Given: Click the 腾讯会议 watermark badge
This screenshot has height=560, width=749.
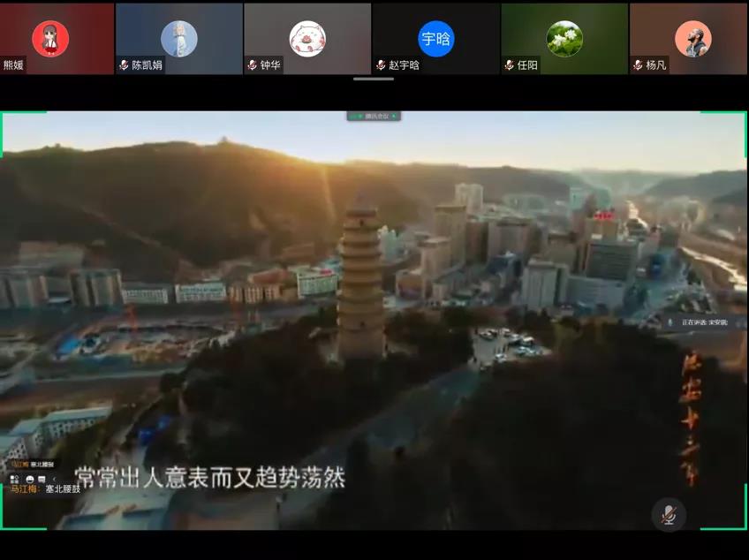Looking at the screenshot, I should 374,115.
